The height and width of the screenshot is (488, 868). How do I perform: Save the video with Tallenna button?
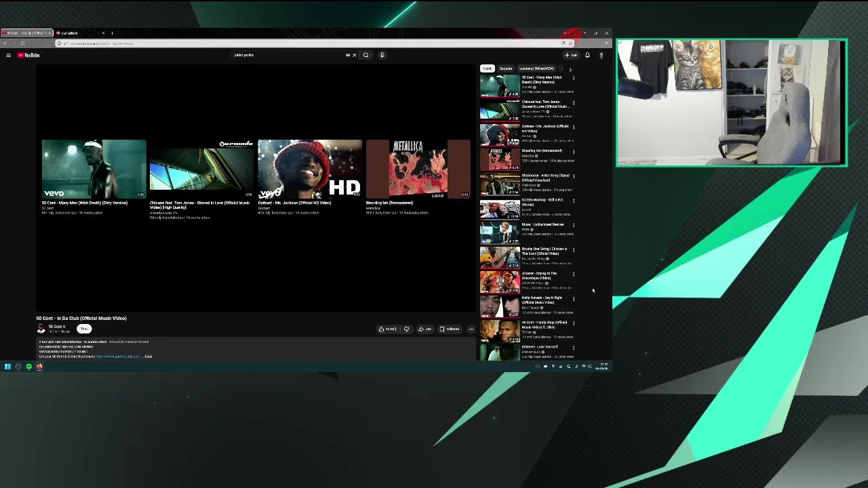point(450,329)
